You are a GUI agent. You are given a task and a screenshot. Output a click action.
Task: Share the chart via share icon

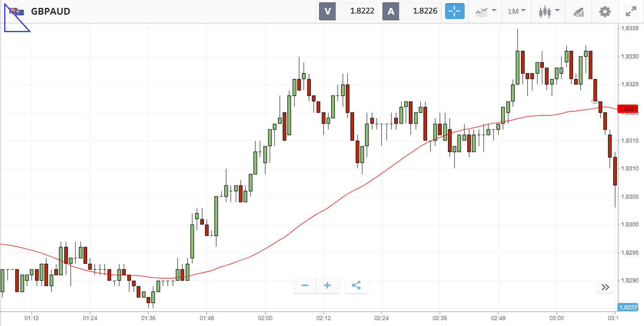pos(356,286)
